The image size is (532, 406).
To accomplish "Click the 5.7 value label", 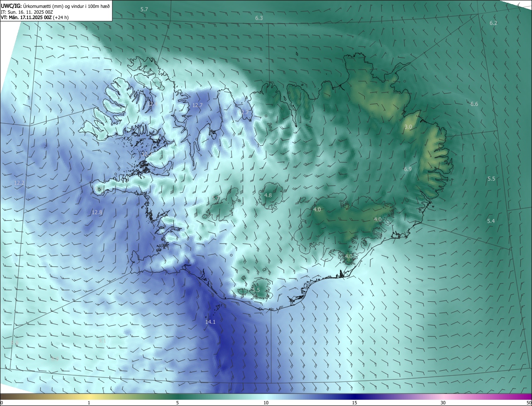I will pos(144,9).
